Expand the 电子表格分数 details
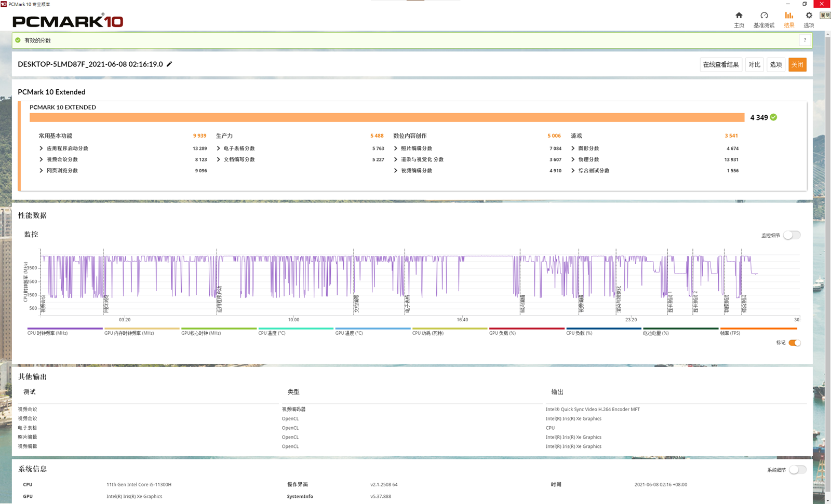 (x=218, y=148)
